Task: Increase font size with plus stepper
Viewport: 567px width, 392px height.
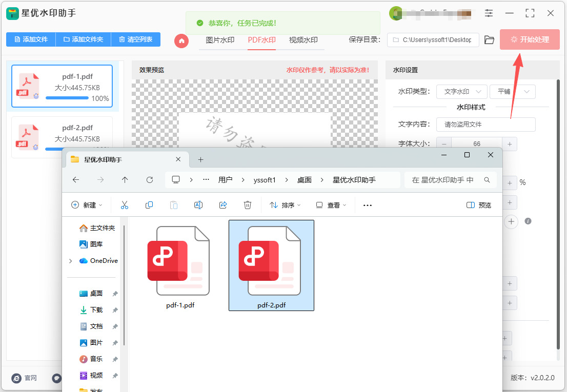Action: coord(510,144)
